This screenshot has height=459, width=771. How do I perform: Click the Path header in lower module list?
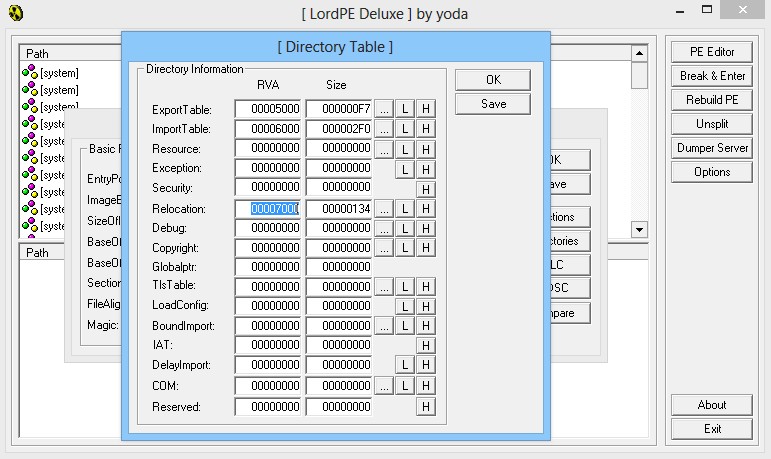click(x=42, y=252)
